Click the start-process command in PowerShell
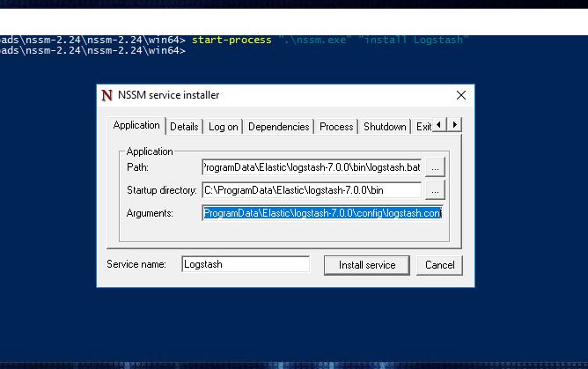Viewport: 588px width, 369px height. point(232,40)
